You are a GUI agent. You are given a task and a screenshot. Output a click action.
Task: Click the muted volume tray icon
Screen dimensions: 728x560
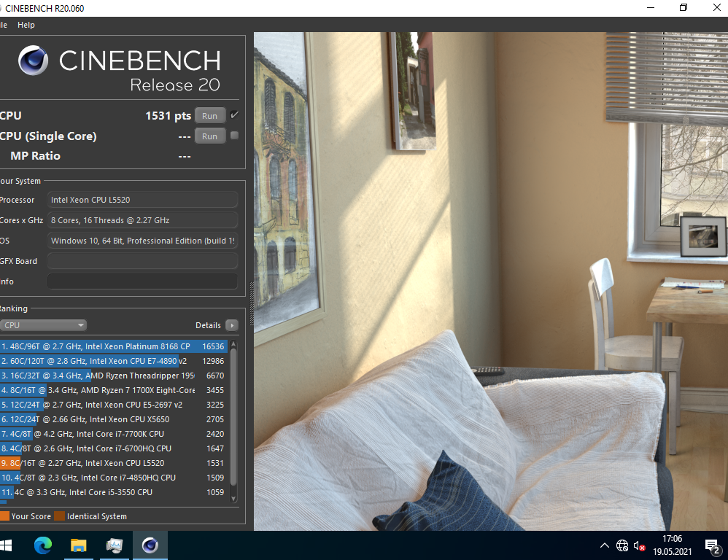coord(639,546)
